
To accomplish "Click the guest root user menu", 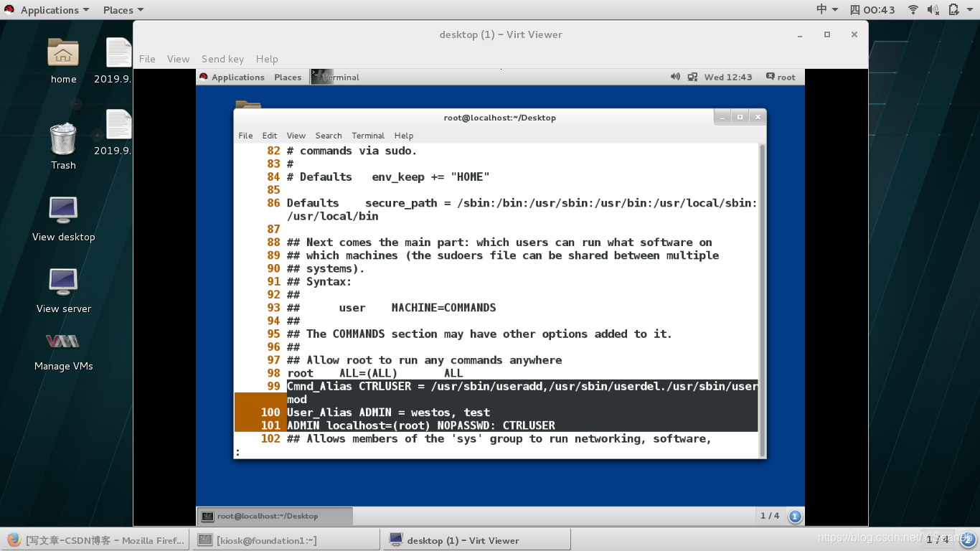I will point(781,77).
